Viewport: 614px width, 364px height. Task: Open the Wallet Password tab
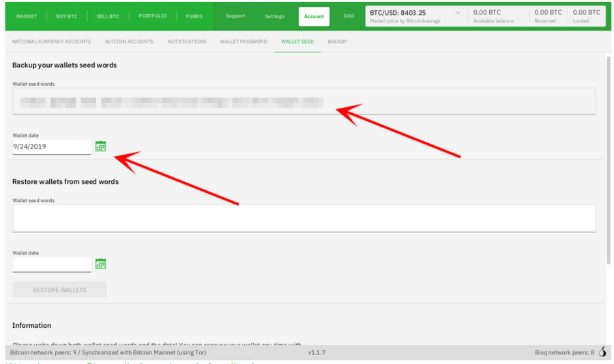(x=244, y=42)
